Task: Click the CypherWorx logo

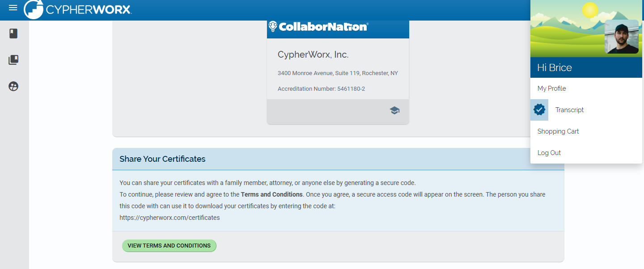Action: tap(78, 9)
